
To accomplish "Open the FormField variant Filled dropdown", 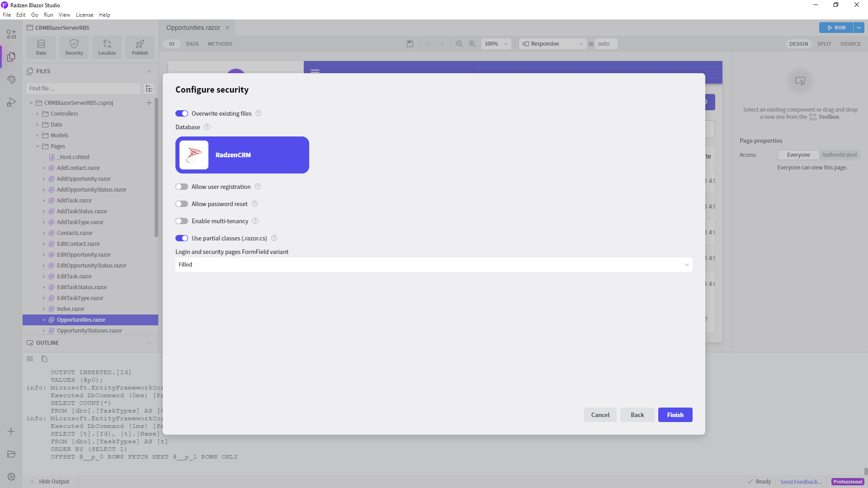I will pos(434,265).
